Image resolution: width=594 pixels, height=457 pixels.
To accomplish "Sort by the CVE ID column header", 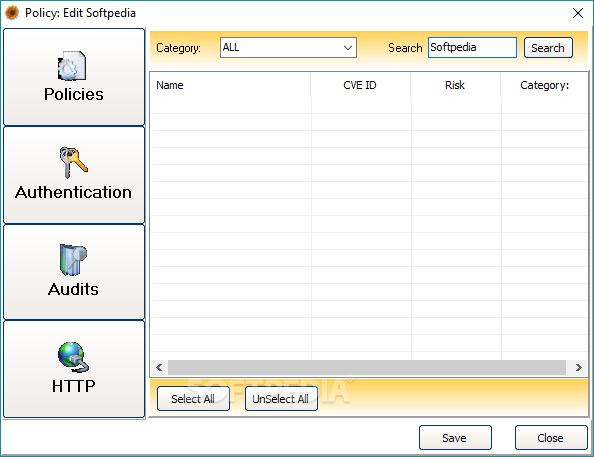I will point(361,85).
